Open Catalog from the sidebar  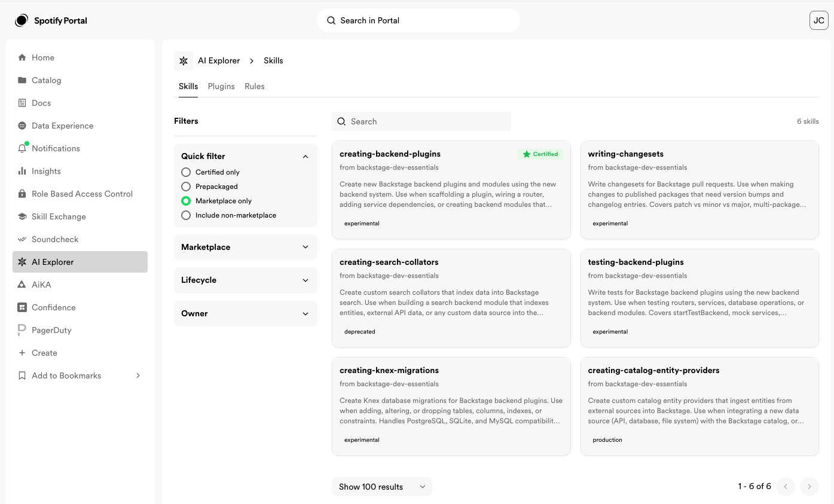[x=80, y=80]
